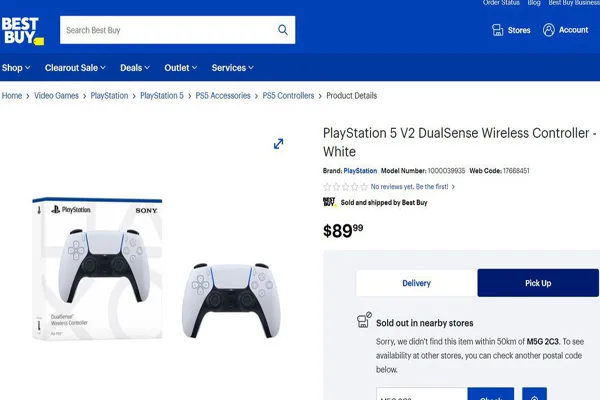Expand the Shop dropdown menu
This screenshot has width=600, height=400.
(x=16, y=68)
